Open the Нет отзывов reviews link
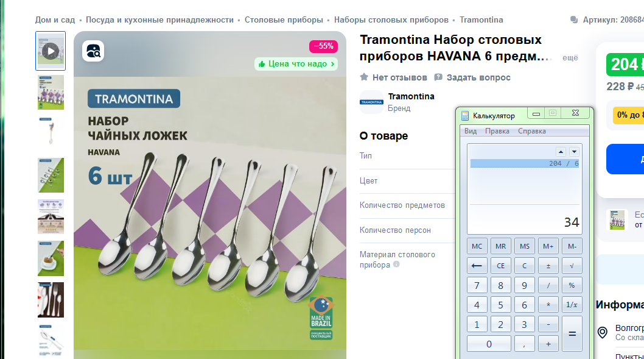 (400, 77)
